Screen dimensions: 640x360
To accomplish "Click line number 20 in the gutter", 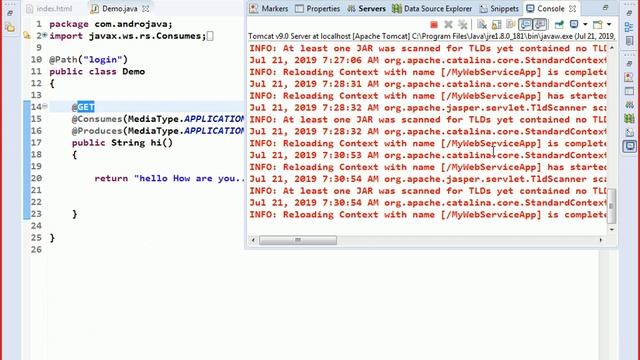I will point(36,178).
